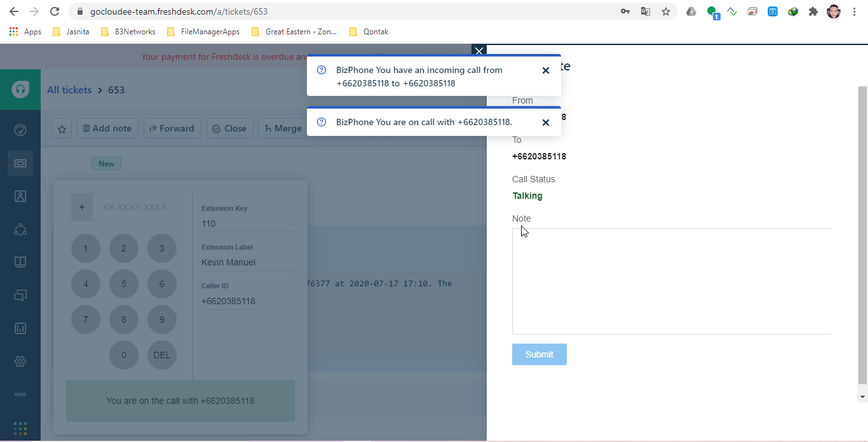The image size is (868, 442).
Task: Open the Google Translate icon in address bar
Action: point(646,11)
